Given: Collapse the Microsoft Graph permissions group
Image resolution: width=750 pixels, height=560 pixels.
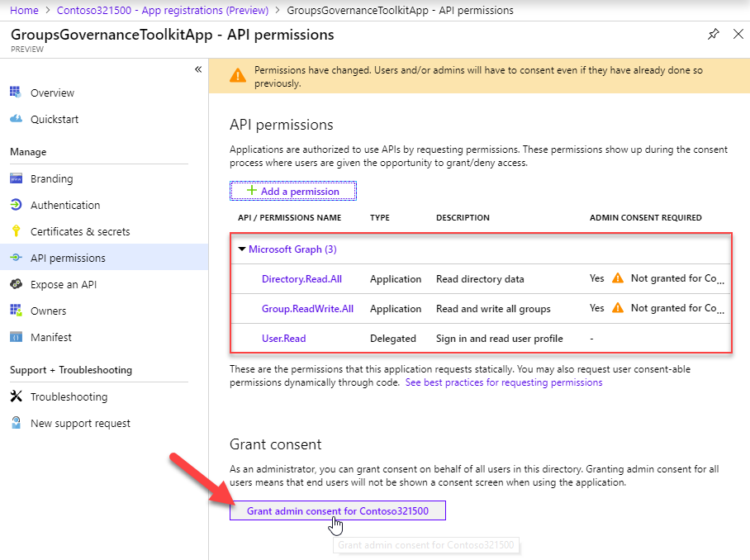Looking at the screenshot, I should (x=241, y=249).
